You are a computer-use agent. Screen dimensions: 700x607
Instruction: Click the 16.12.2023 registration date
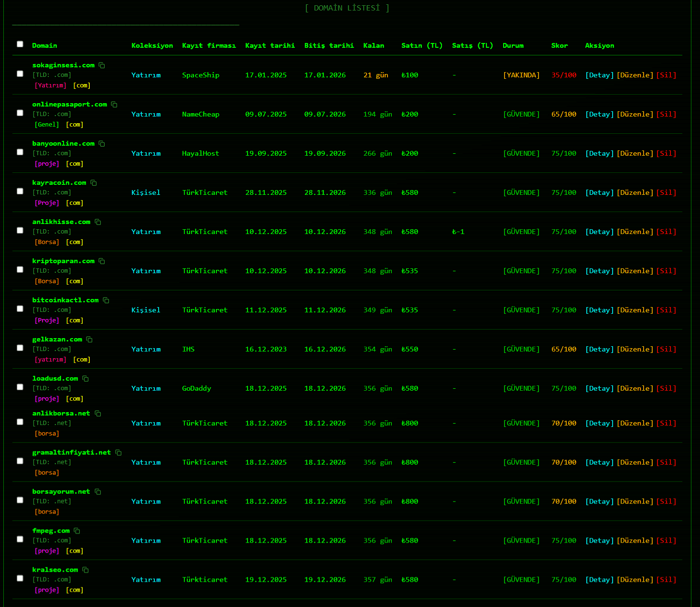(x=266, y=349)
